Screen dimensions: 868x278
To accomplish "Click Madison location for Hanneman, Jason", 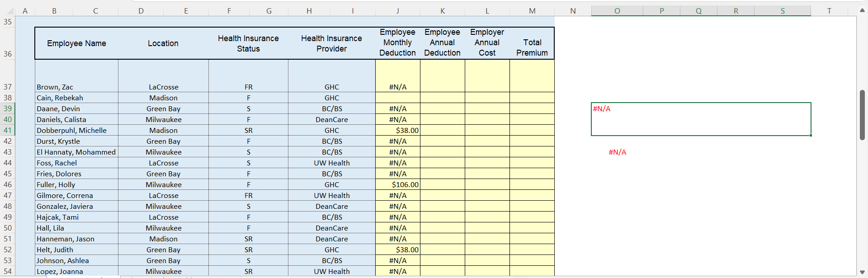I will (163, 239).
